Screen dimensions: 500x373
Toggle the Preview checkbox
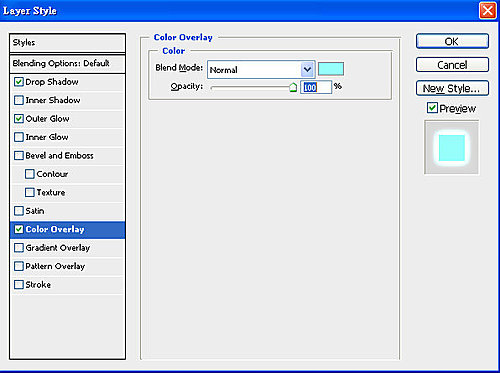(x=432, y=108)
